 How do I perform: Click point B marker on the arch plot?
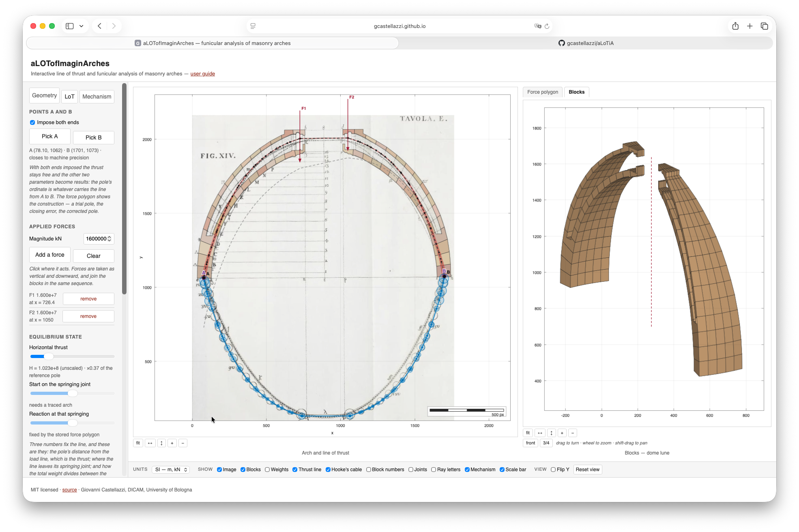[x=444, y=276]
